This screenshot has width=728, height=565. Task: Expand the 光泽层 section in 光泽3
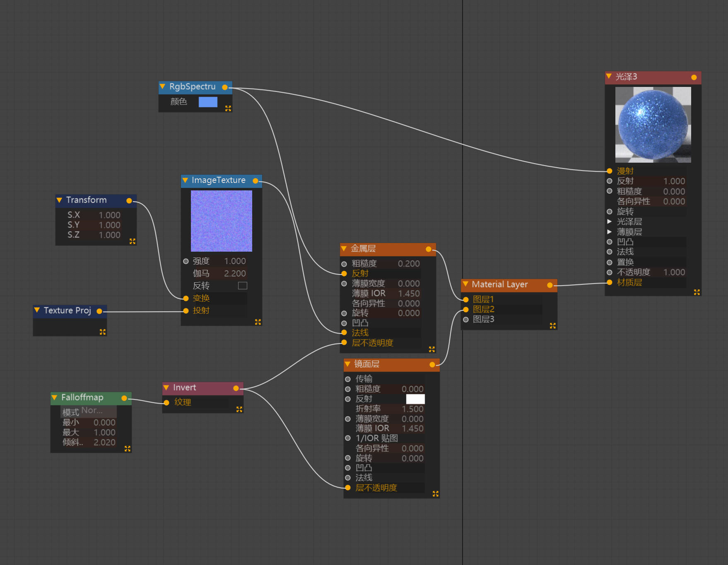click(609, 221)
